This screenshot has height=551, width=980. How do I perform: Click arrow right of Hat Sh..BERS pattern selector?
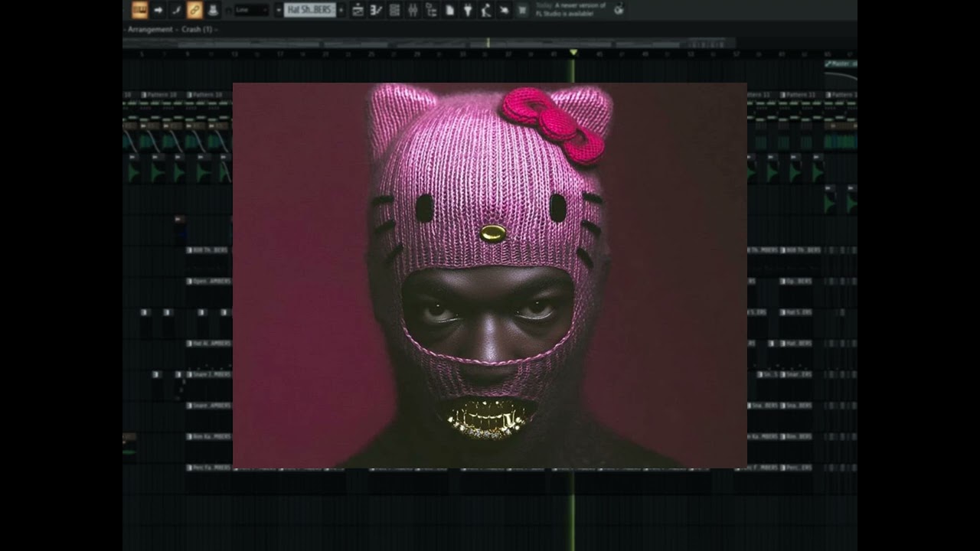pyautogui.click(x=341, y=10)
